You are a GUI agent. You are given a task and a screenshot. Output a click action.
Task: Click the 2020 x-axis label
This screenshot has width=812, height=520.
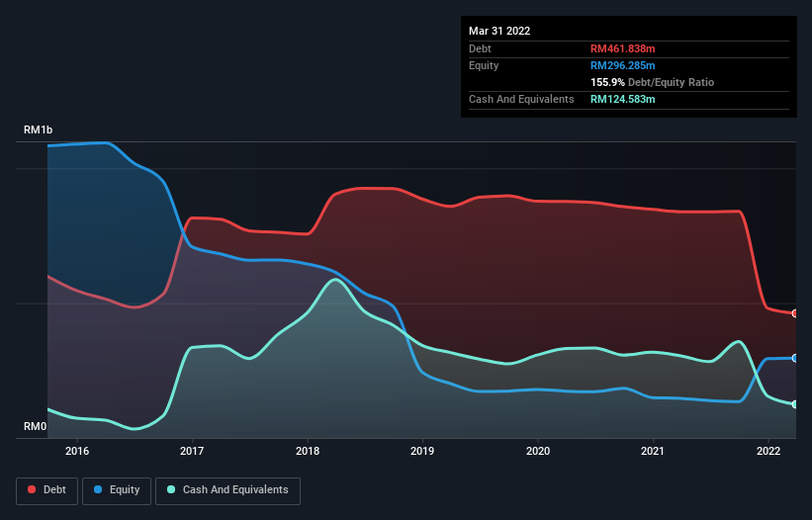point(538,451)
